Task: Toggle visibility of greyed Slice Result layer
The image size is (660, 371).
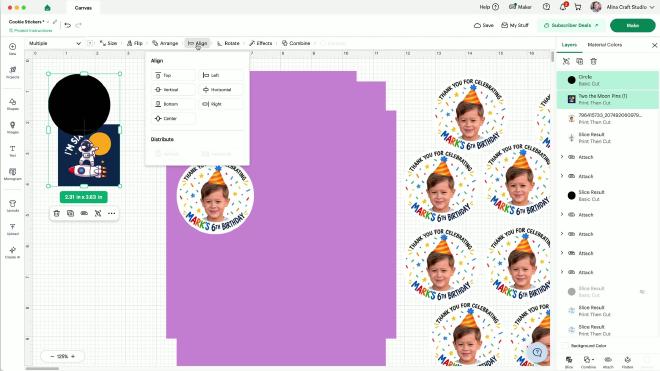Action: coord(643,291)
